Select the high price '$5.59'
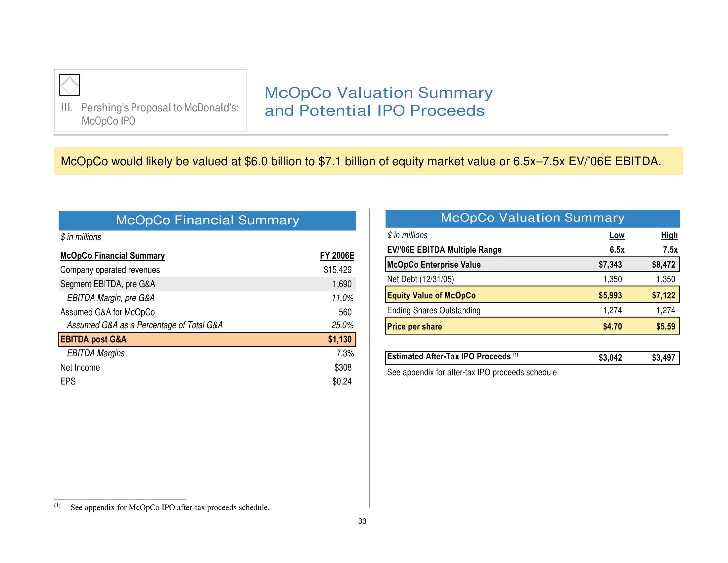This screenshot has width=728, height=563. click(666, 327)
